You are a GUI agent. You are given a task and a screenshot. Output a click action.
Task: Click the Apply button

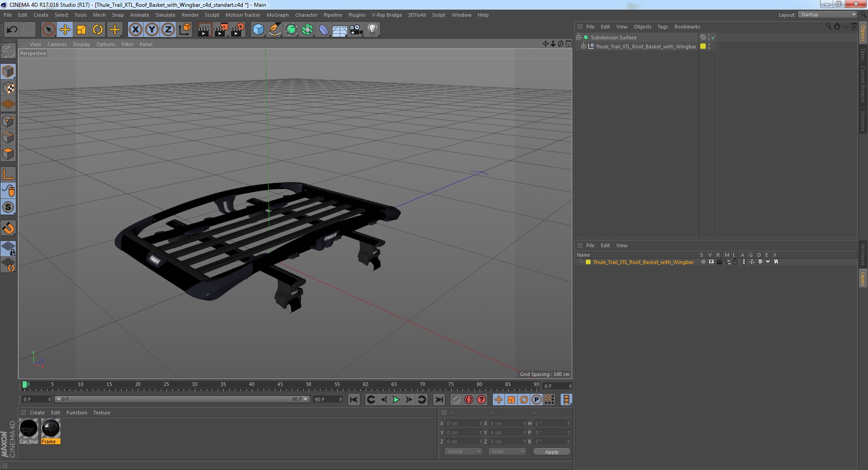coord(552,451)
